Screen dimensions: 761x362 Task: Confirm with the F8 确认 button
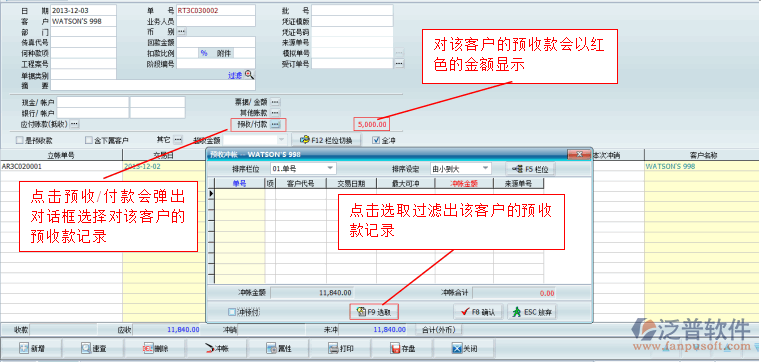479,312
